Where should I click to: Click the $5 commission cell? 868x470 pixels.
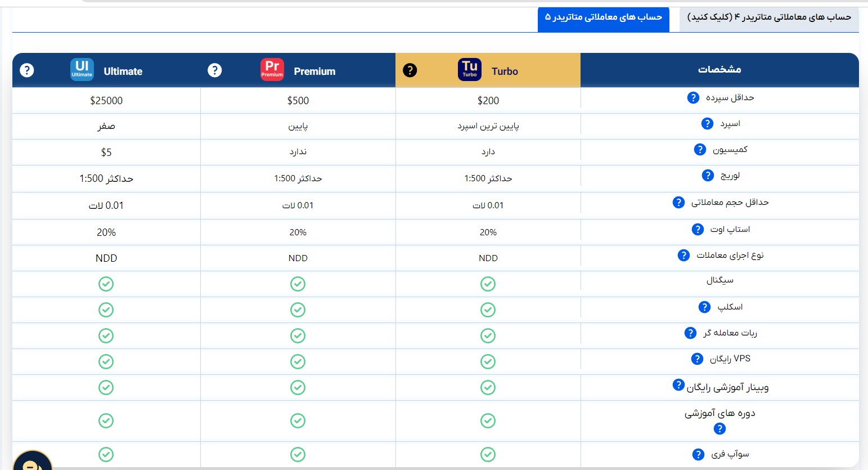(106, 153)
